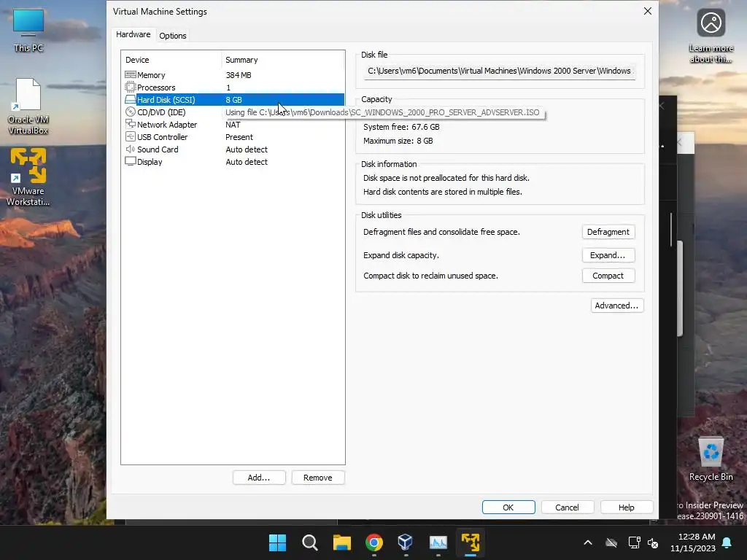
Task: Switch to the Options tab
Action: pyautogui.click(x=172, y=36)
